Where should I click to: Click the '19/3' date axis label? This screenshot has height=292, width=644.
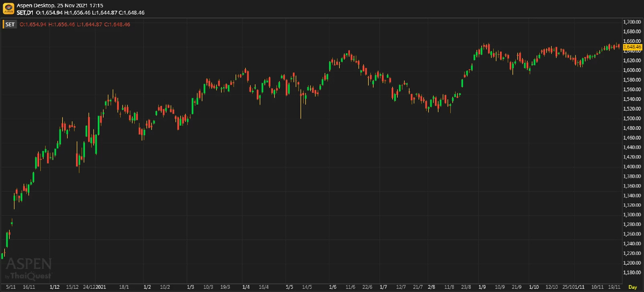tap(225, 287)
